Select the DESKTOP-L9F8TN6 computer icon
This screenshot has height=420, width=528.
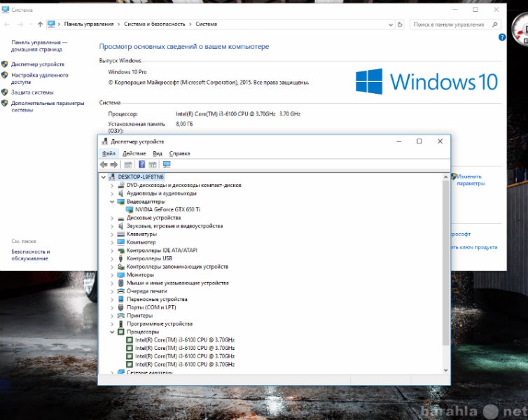click(113, 177)
